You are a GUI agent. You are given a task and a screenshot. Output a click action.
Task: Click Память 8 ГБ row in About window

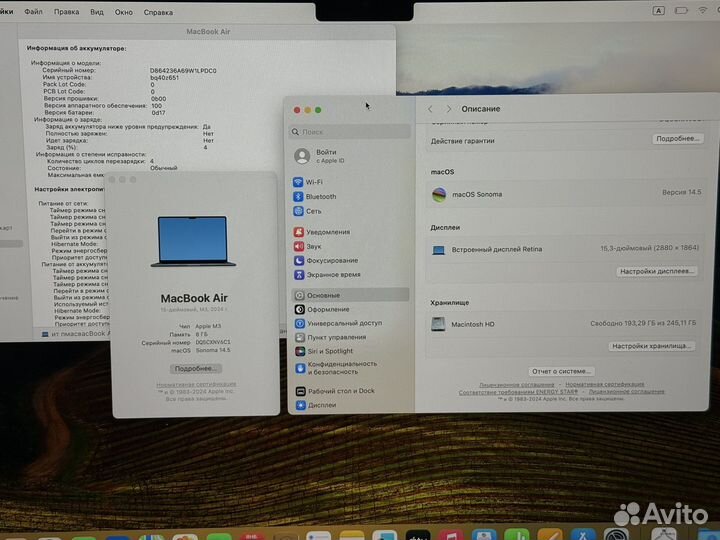189,334
